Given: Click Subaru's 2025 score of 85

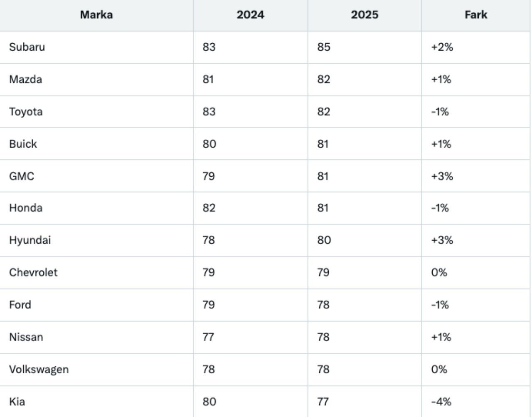Looking at the screenshot, I should 324,47.
